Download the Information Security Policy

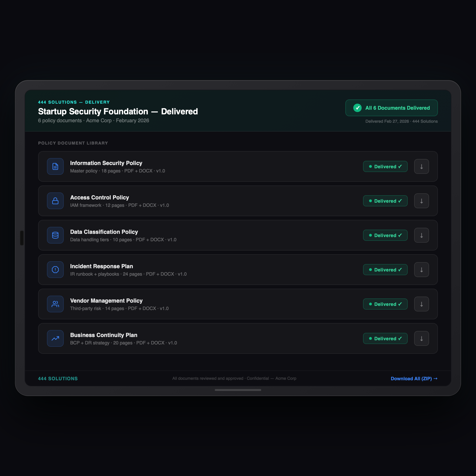(421, 167)
